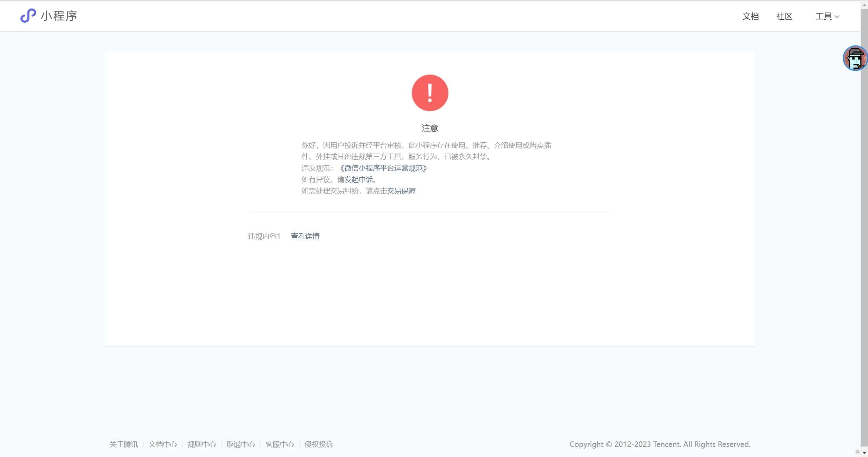Click the red exclamation warning icon
868x457 pixels.
tap(430, 93)
